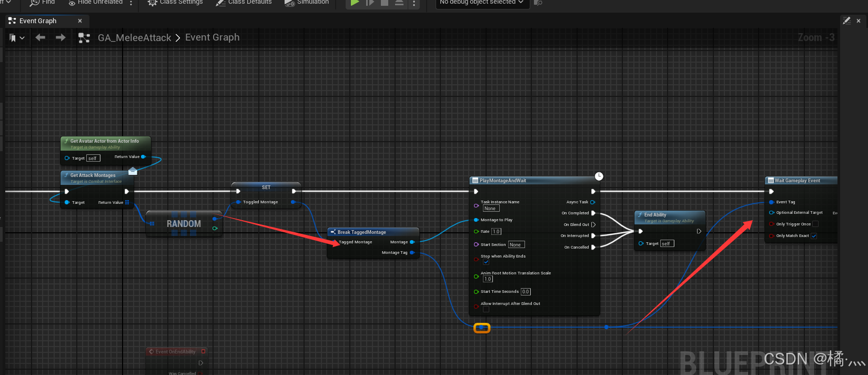Click On Completed exec pin
This screenshot has height=375, width=868.
pyautogui.click(x=593, y=213)
